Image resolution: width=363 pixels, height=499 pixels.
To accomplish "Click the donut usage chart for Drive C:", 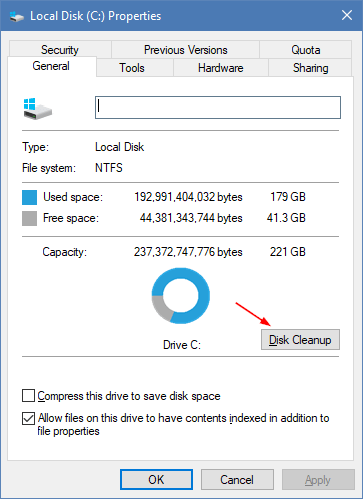I will 181,295.
